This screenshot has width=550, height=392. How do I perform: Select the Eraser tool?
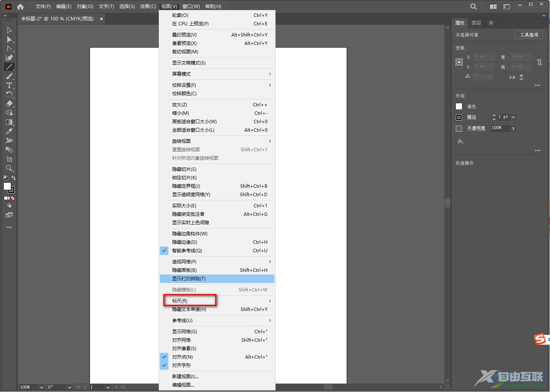9,104
